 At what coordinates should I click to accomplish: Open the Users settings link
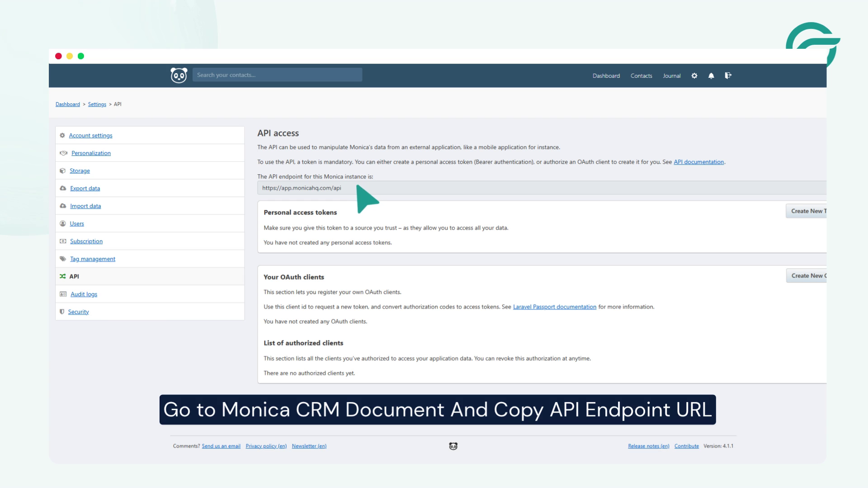coord(77,223)
